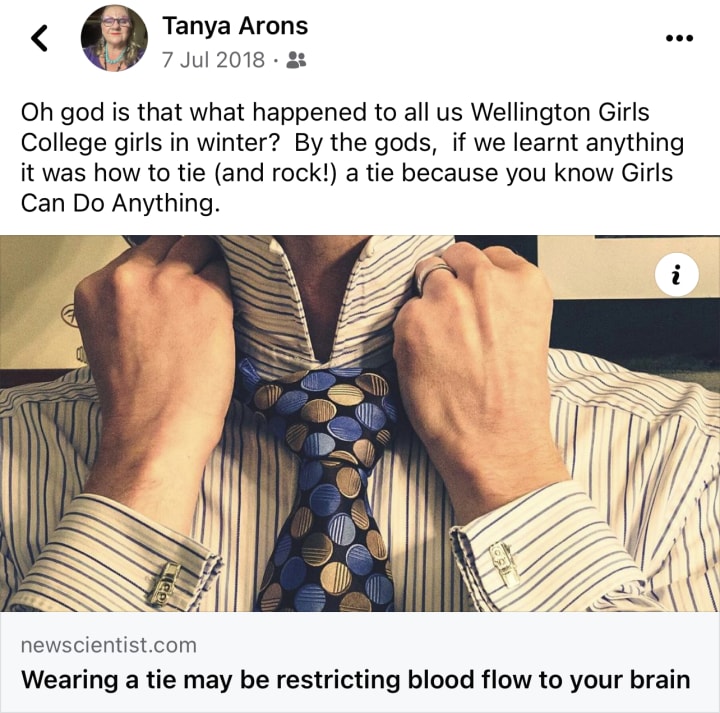720x713 pixels.
Task: Open Tanya Arons' profile via her name
Action: click(235, 26)
